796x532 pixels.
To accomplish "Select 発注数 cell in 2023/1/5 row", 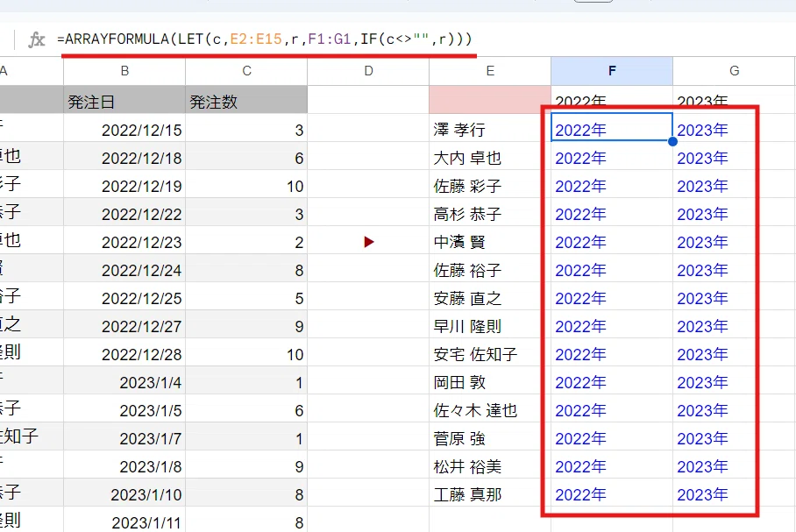I will click(x=246, y=408).
